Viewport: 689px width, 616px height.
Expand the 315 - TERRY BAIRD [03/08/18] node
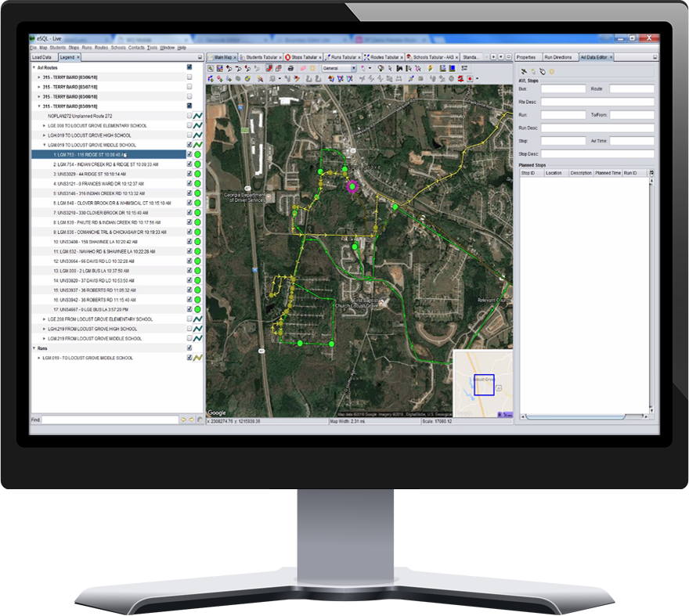point(39,96)
